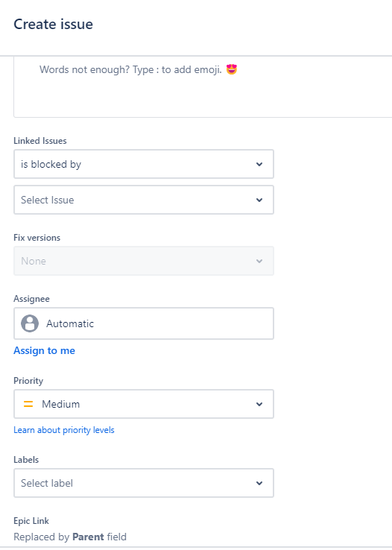392x550 pixels.
Task: Click the orange Medium priority icon
Action: pos(28,404)
